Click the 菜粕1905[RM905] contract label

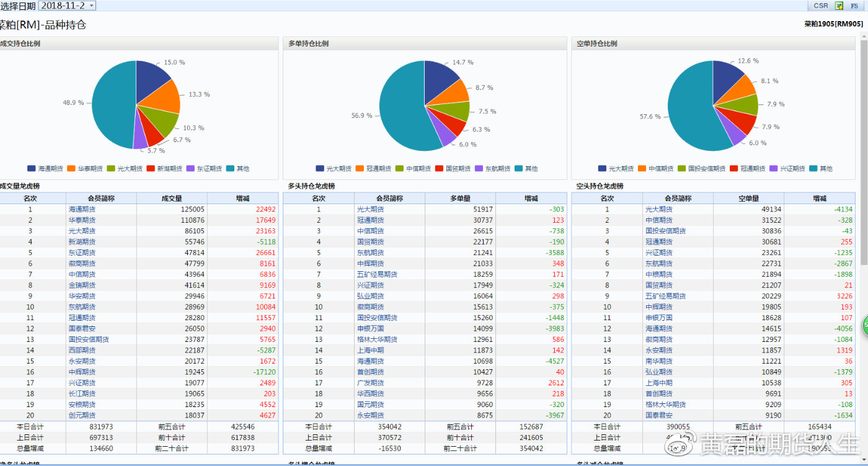point(833,24)
